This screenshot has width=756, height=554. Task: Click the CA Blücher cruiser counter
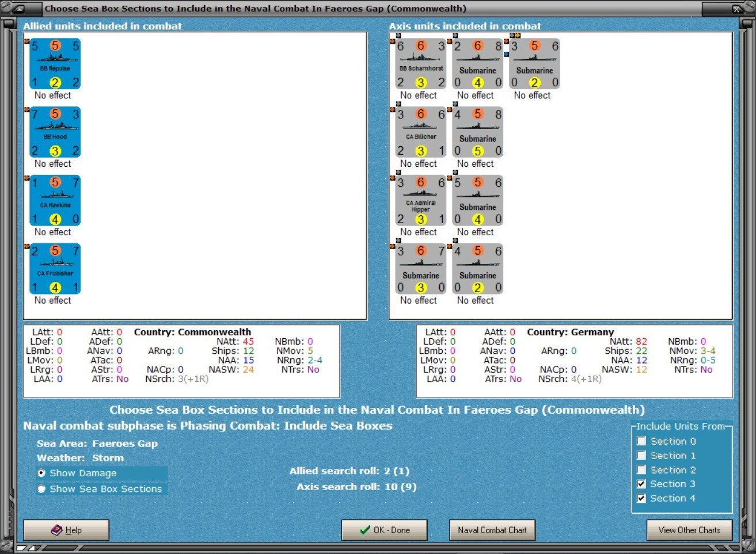tap(420, 132)
